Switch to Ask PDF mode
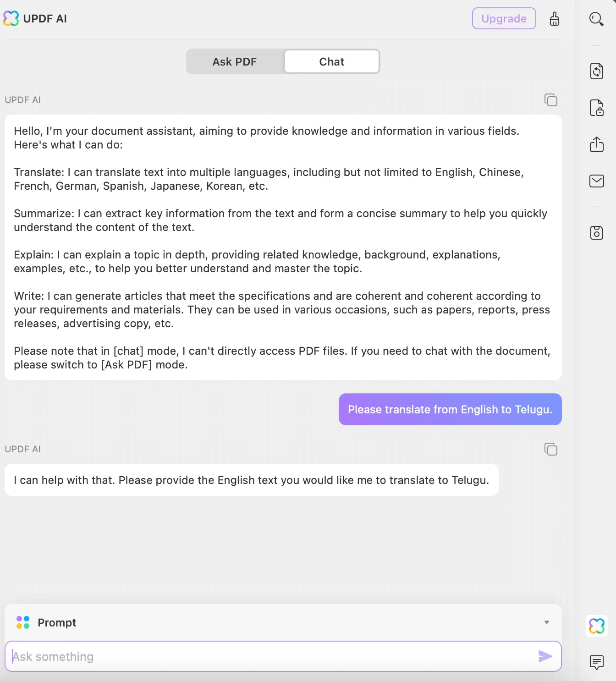This screenshot has width=616, height=681. (234, 61)
